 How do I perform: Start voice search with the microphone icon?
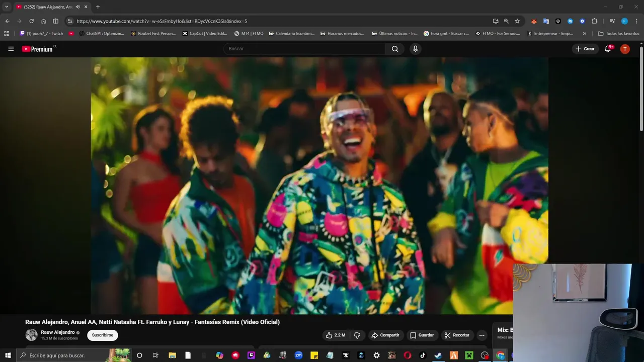pyautogui.click(x=415, y=49)
